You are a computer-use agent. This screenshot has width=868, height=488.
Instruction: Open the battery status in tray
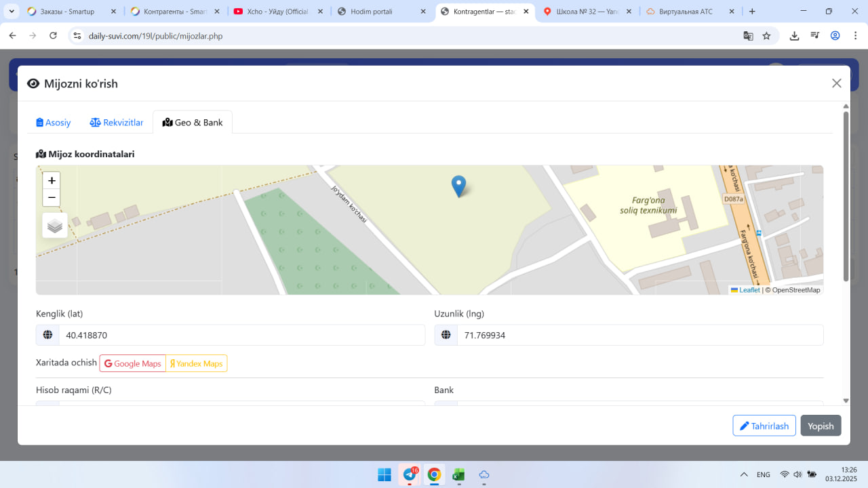812,474
